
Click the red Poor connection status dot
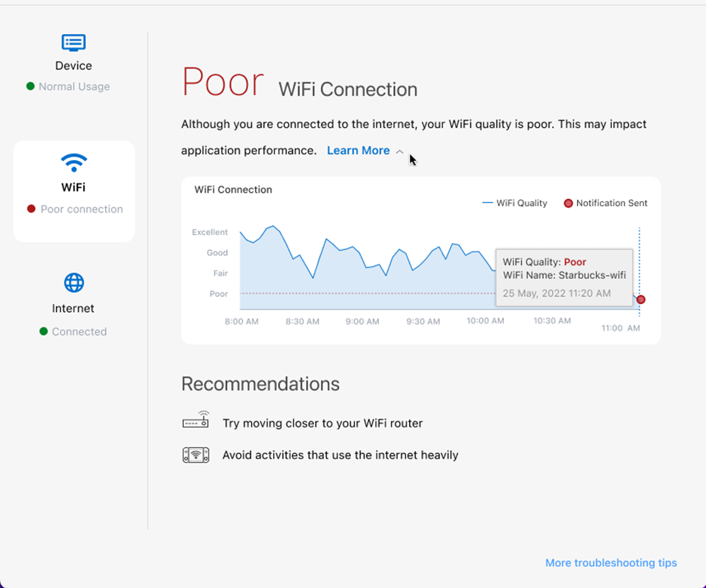(x=31, y=209)
